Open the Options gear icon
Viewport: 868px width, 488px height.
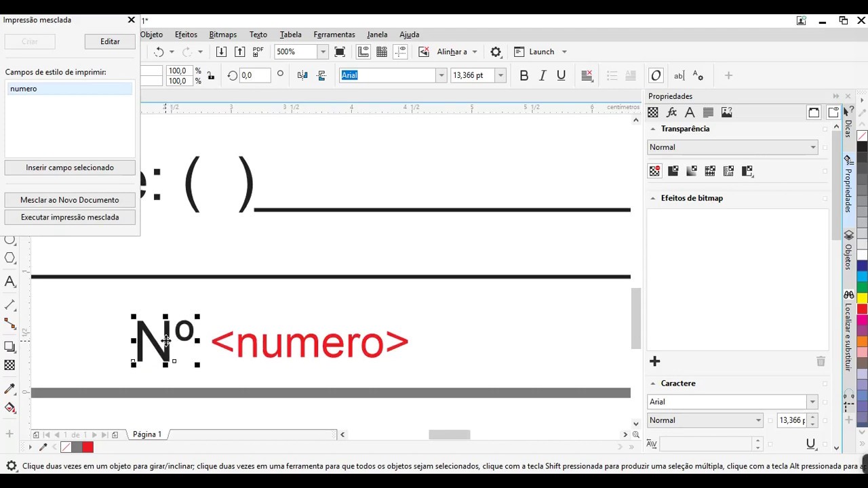(496, 52)
